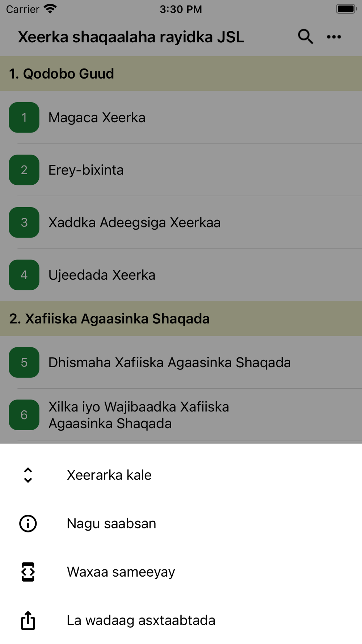Tap green number 5 badge
Screen dimensions: 362x644
tap(24, 362)
